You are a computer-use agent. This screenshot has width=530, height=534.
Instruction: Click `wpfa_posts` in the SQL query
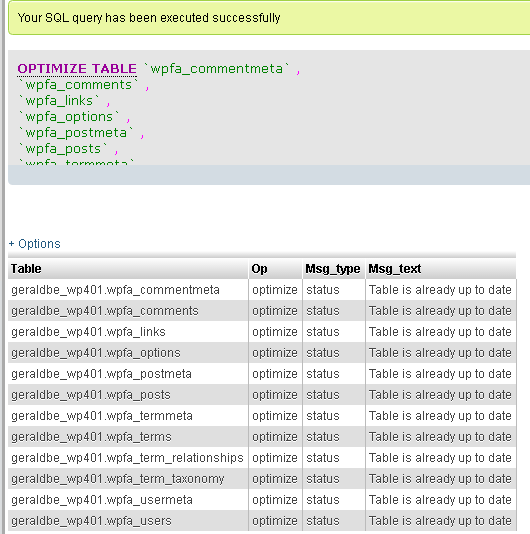[x=63, y=149]
